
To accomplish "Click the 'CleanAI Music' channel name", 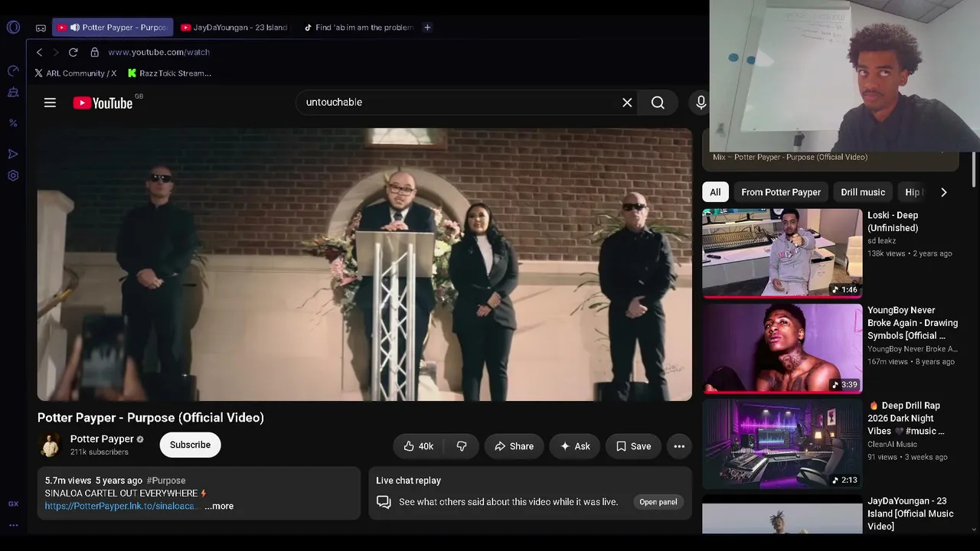I will point(892,445).
